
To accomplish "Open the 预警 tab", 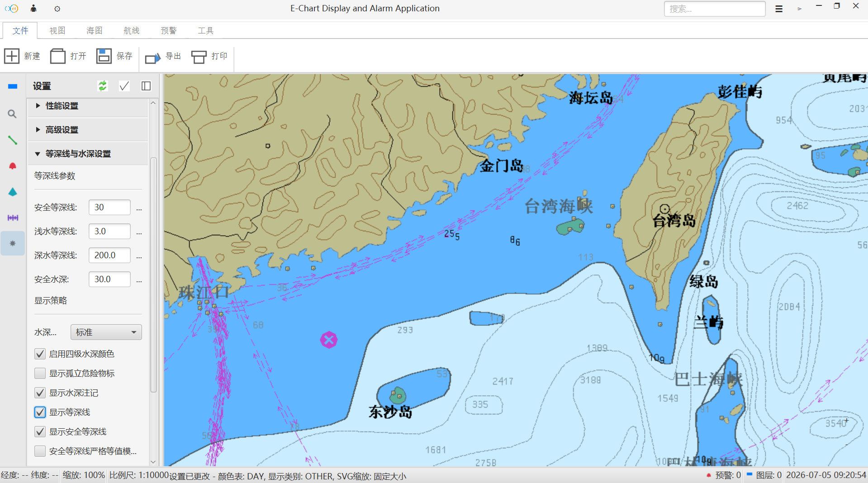I will pyautogui.click(x=169, y=30).
